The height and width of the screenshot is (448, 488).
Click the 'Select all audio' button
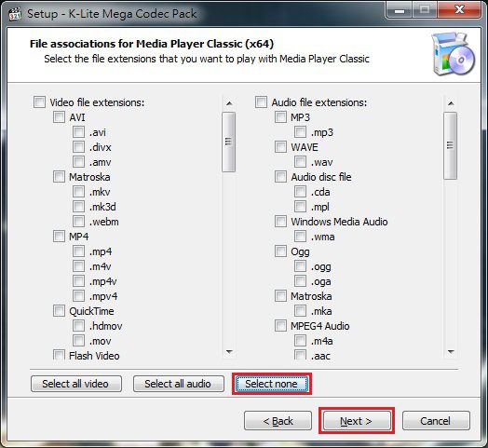(179, 384)
